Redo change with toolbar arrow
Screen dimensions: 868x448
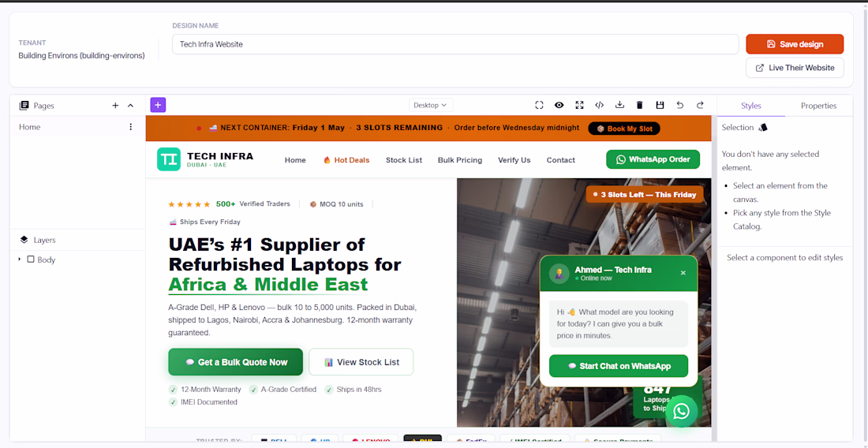(x=700, y=105)
